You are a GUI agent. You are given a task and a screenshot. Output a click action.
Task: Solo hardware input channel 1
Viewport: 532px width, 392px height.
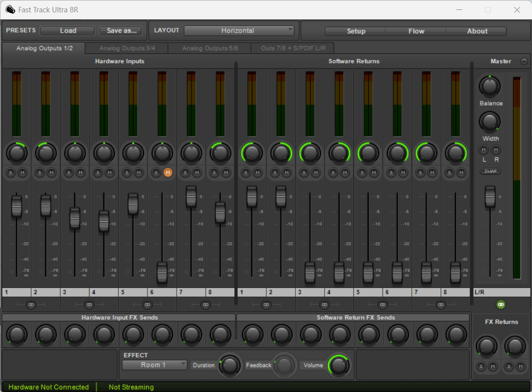tap(10, 172)
